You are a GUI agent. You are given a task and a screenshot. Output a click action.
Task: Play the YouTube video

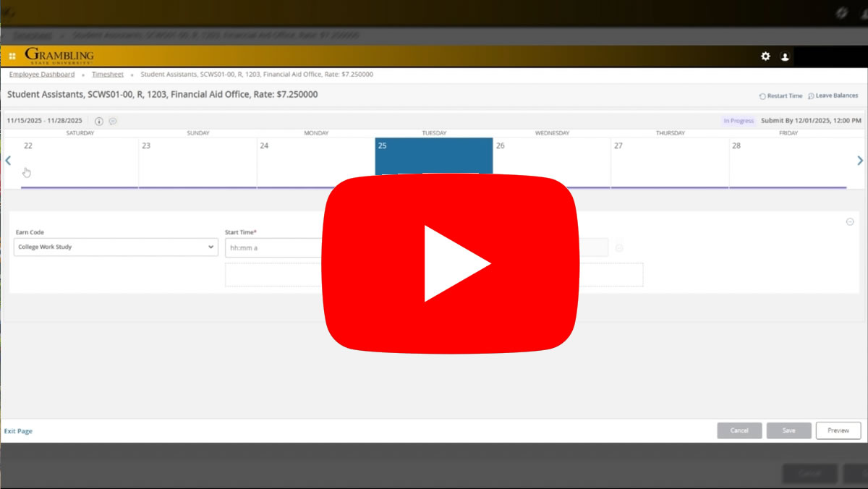click(x=450, y=263)
